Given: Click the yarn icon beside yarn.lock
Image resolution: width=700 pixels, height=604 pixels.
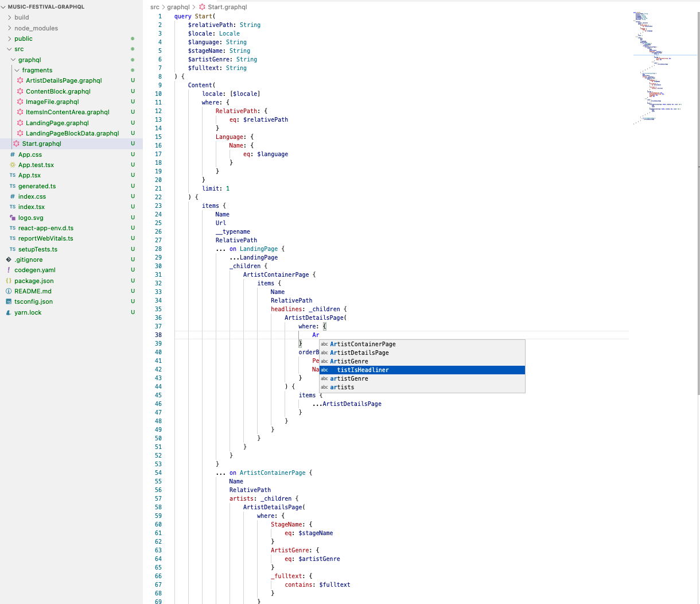Looking at the screenshot, I should click(9, 312).
